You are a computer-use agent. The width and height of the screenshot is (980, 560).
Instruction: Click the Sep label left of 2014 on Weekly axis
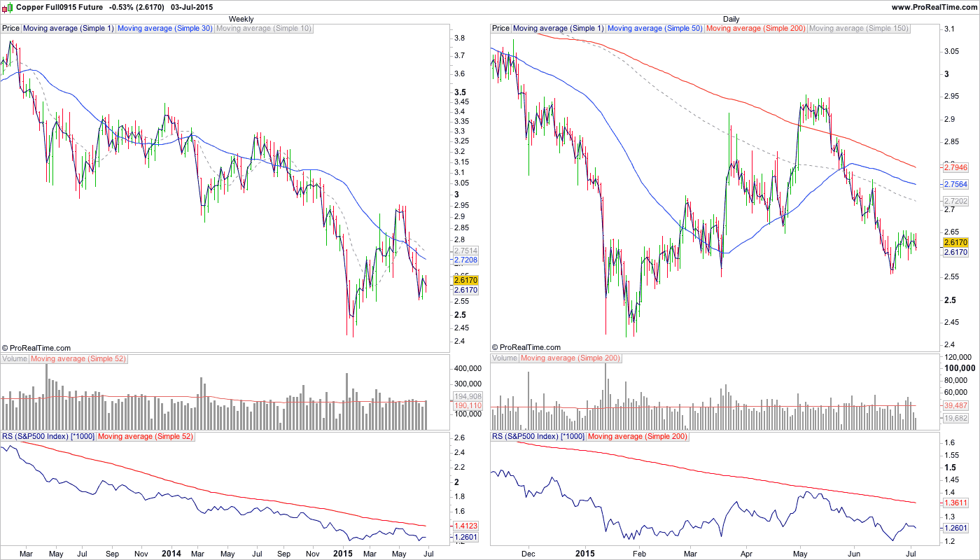[112, 553]
